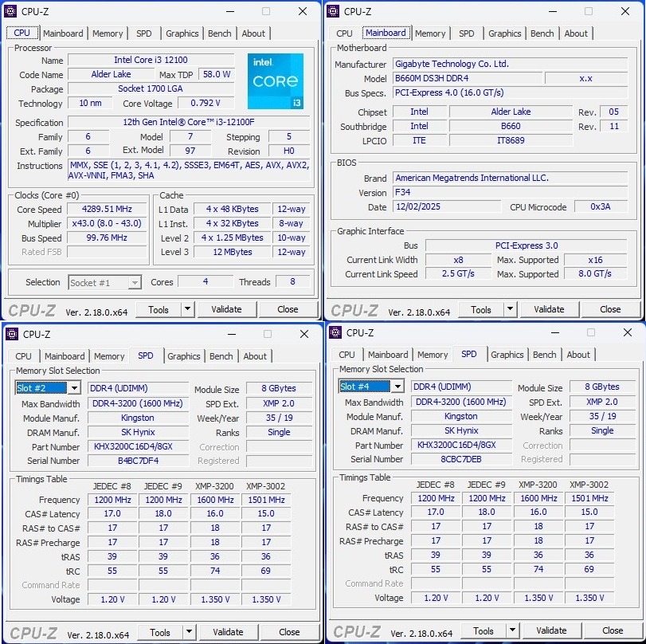Screen dimensions: 646x644
Task: Open About tab in Slot #4 window
Action: tap(578, 355)
